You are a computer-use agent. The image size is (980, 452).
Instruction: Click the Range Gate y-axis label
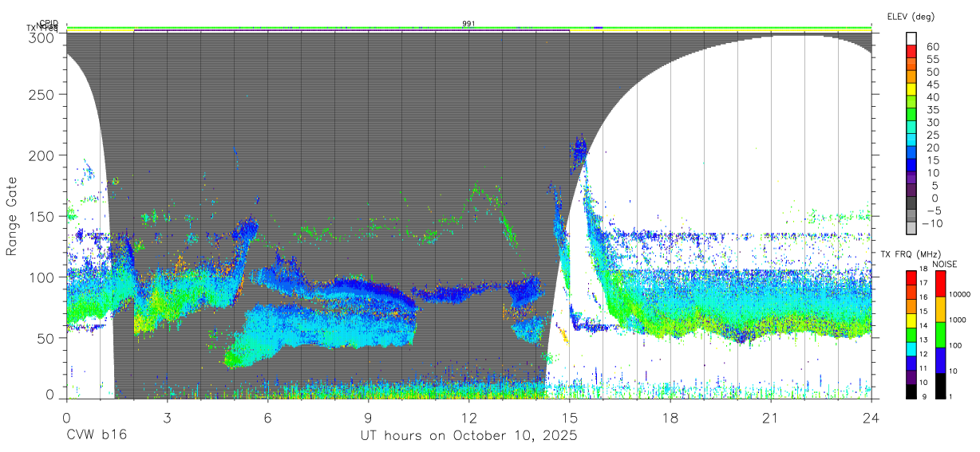click(12, 216)
